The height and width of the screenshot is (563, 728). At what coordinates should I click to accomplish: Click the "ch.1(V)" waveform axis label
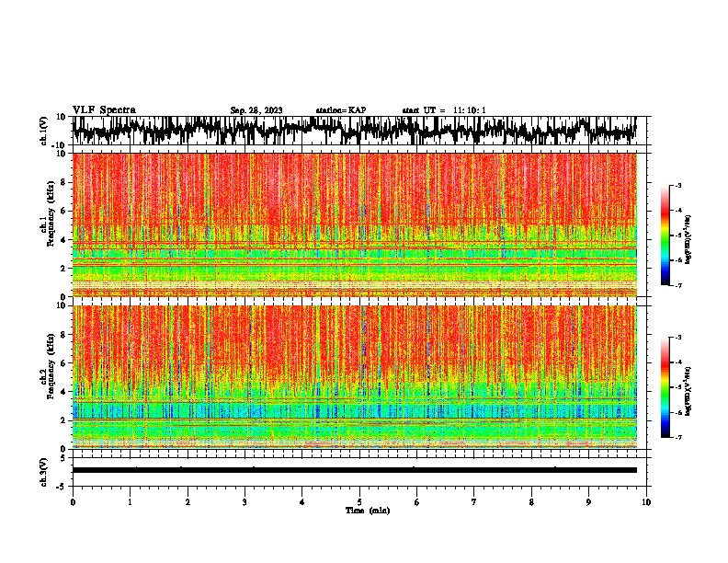[x=44, y=131]
